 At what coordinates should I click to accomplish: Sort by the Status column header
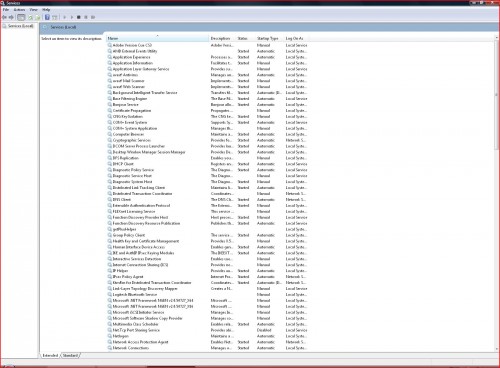point(243,38)
